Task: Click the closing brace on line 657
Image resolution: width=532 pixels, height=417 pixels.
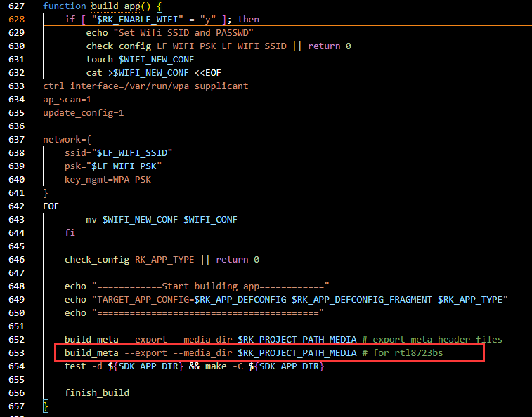Action: (46, 406)
